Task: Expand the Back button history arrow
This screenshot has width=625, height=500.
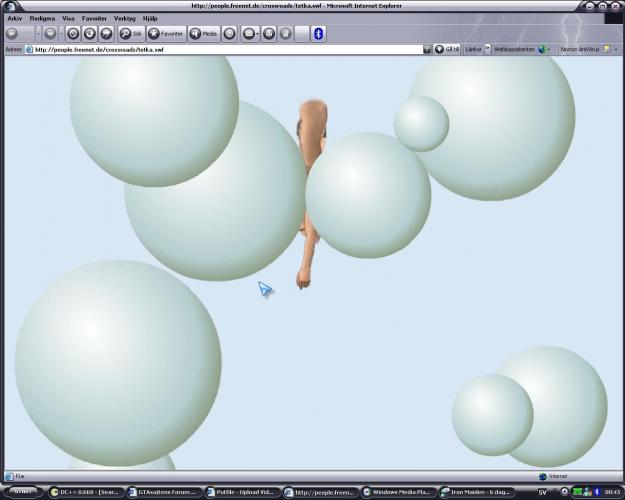Action: coord(27,33)
